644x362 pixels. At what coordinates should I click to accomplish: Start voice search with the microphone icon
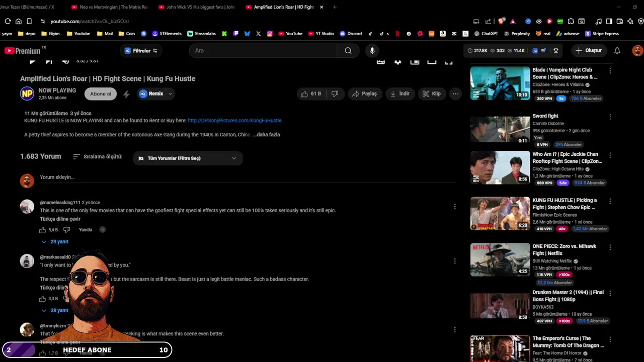coord(372,50)
